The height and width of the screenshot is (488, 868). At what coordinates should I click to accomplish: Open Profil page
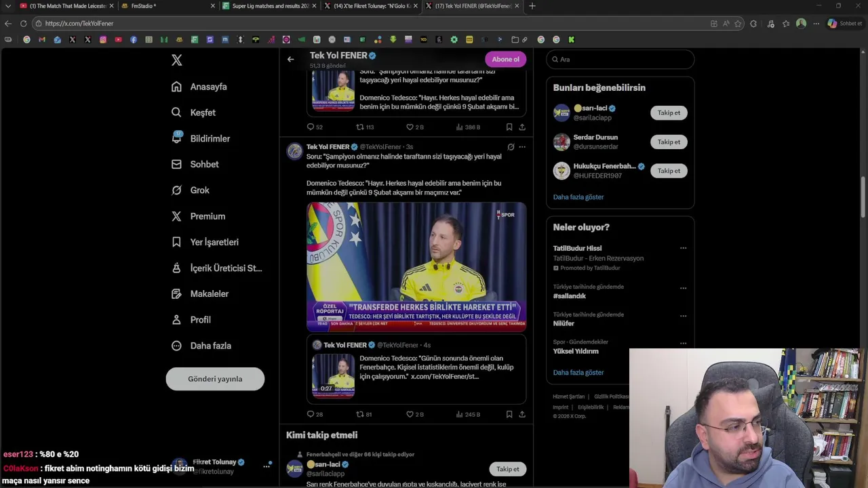coord(191,320)
